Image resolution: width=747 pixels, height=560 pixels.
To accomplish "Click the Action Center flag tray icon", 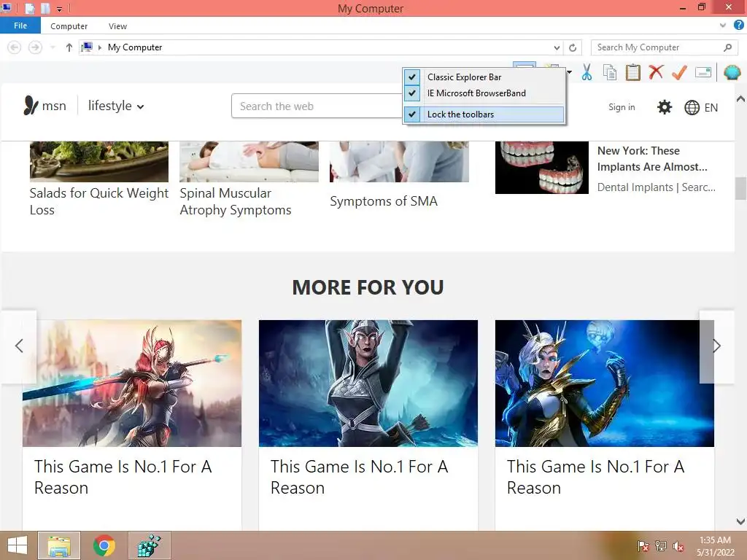I will pos(643,545).
